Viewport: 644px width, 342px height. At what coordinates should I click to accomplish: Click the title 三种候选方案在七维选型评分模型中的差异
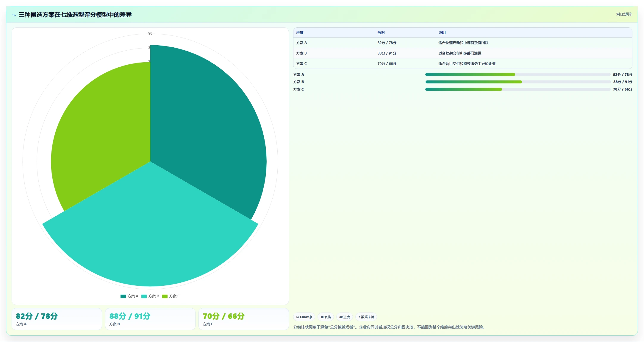point(75,15)
